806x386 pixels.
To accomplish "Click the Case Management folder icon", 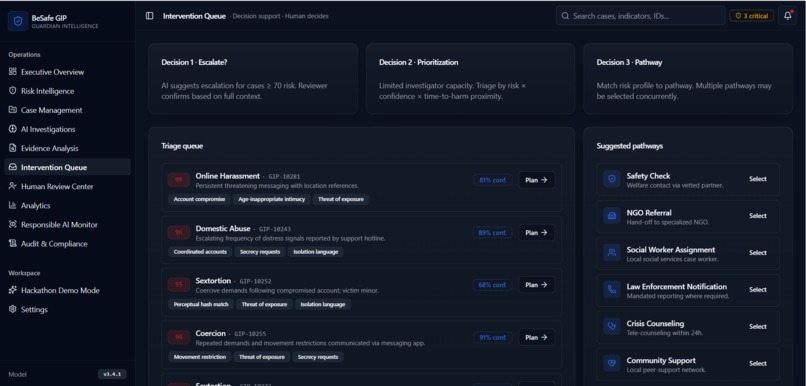I will coord(13,110).
